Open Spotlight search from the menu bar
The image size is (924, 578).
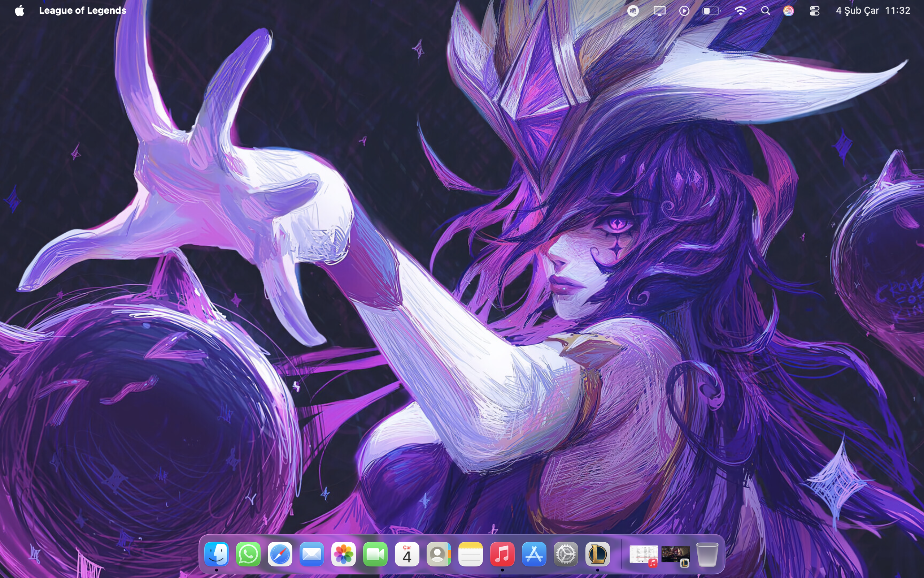pyautogui.click(x=766, y=11)
